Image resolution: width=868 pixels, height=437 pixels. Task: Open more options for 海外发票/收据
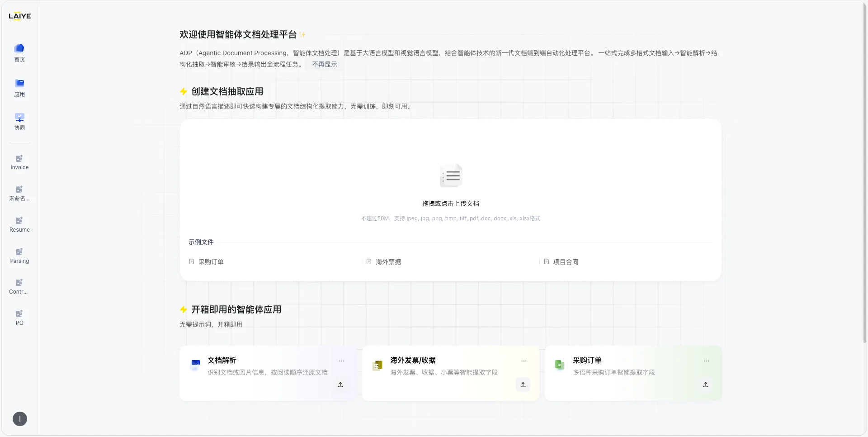click(524, 361)
